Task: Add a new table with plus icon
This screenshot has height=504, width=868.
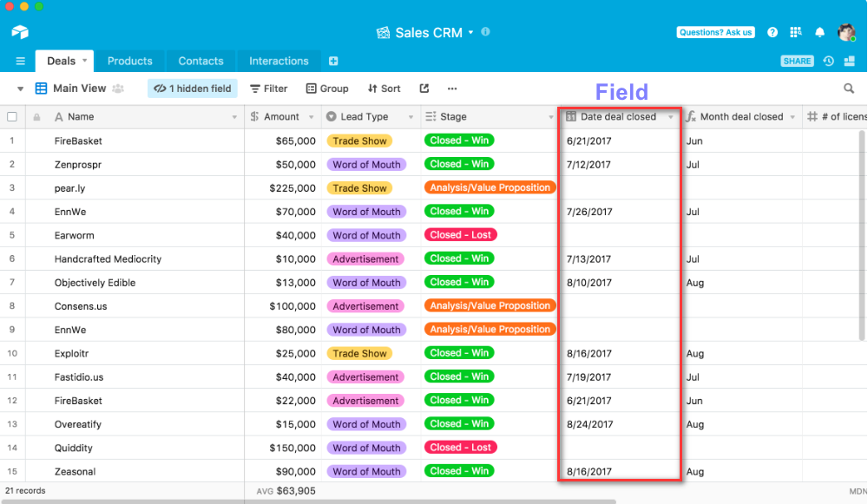Action: [333, 62]
